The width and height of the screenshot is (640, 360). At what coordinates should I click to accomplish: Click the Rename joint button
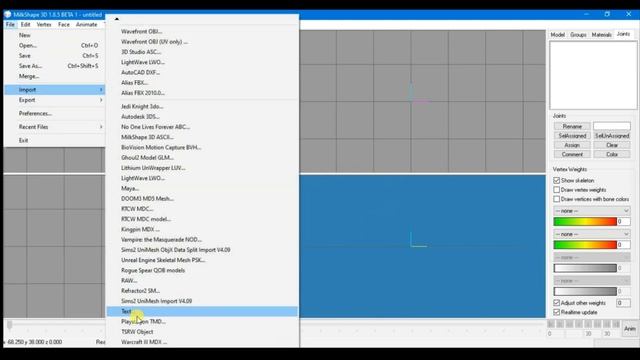[x=572, y=127]
